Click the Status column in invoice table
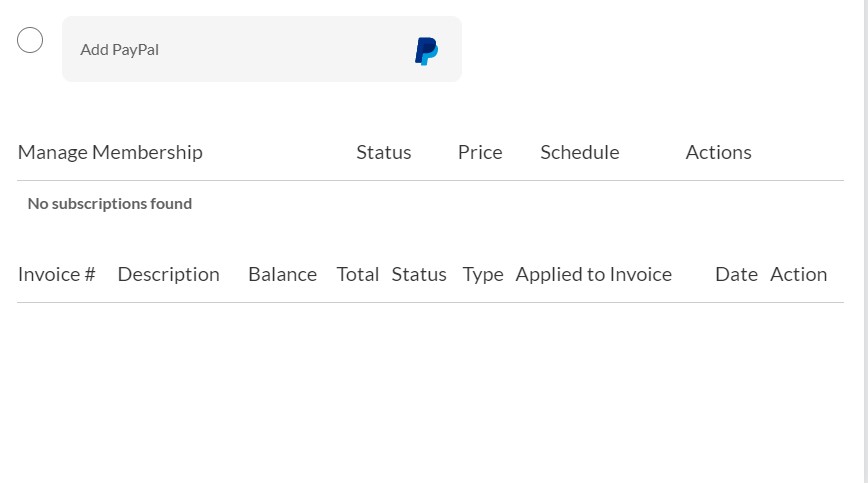 click(418, 274)
